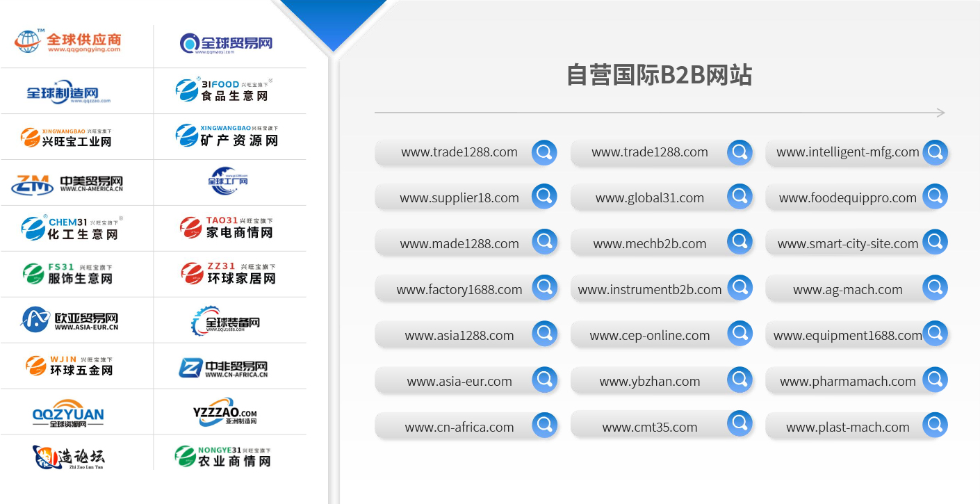Select the 全球装备网 gear logo
Image resolution: width=980 pixels, height=504 pixels.
point(225,320)
